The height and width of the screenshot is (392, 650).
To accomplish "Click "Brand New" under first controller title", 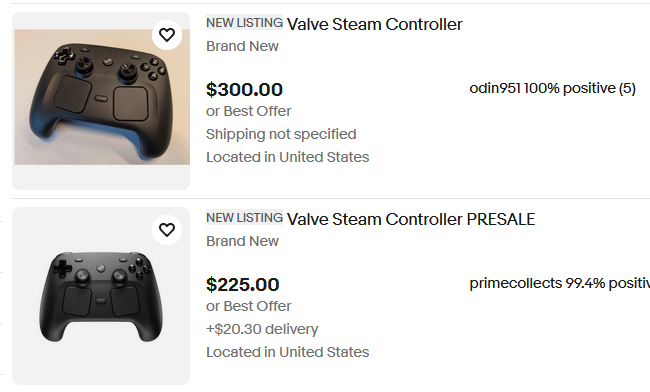I will (243, 46).
